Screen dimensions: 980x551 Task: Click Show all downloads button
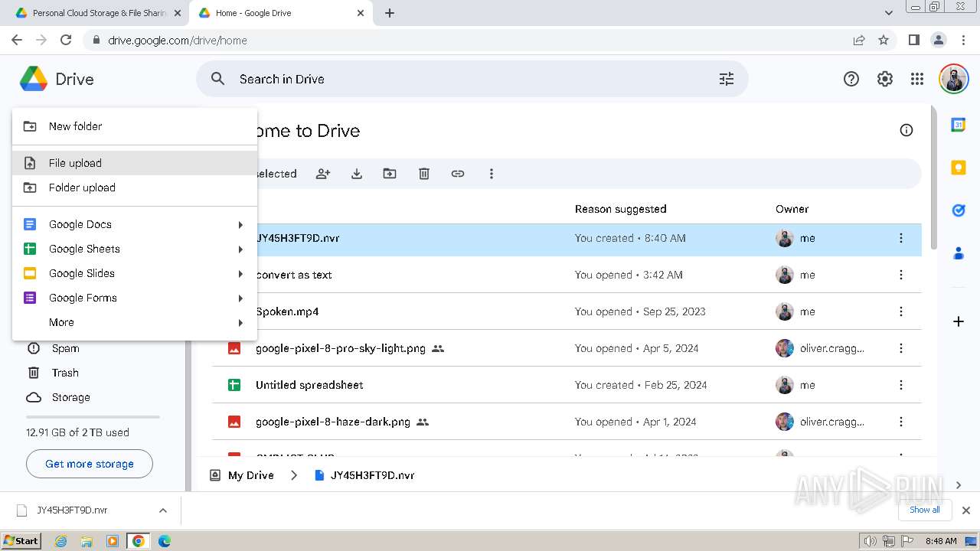pyautogui.click(x=925, y=510)
